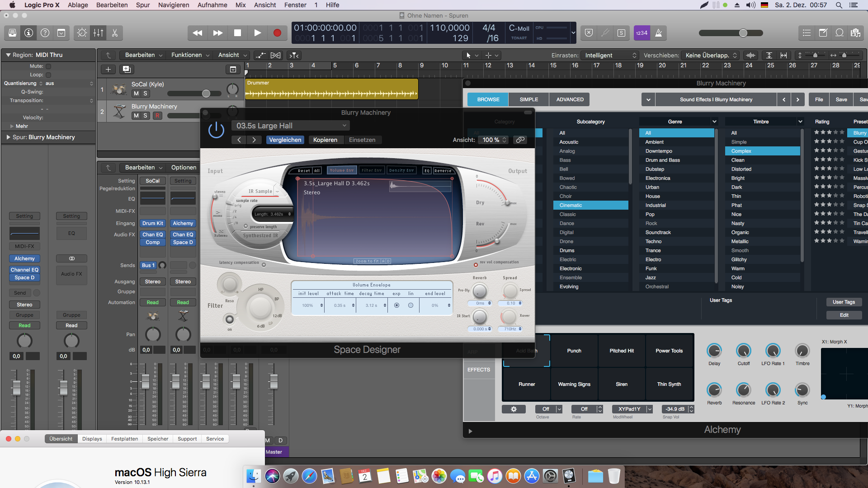Screen dimensions: 868x488
Task: Toggle the metronome click icon
Action: pyautogui.click(x=659, y=33)
